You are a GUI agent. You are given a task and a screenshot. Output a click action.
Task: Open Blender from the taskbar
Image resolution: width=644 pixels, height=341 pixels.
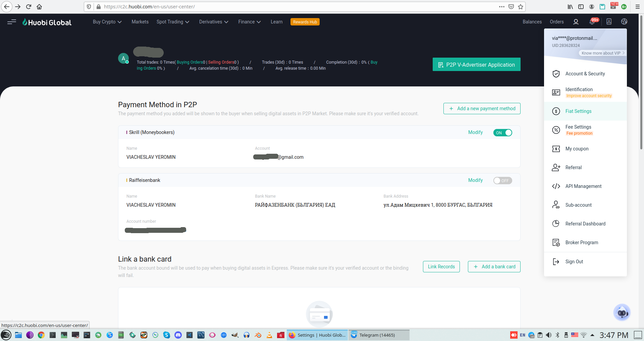258,335
